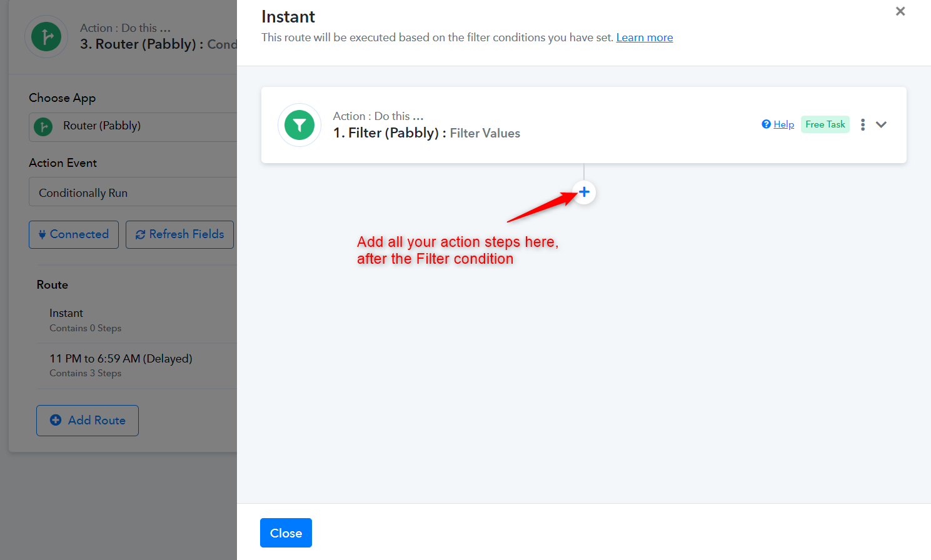Open the Learn more link
The height and width of the screenshot is (560, 931).
click(645, 37)
